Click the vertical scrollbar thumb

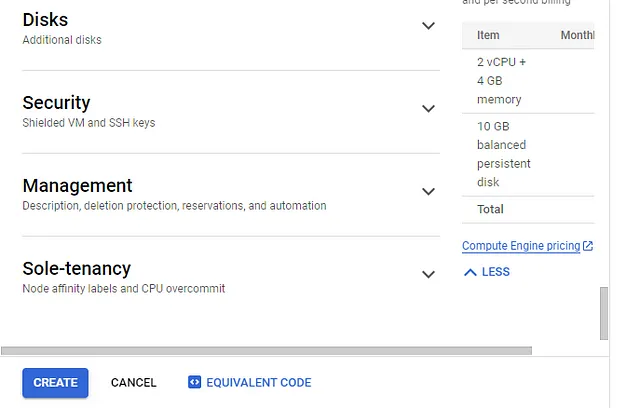(604, 313)
